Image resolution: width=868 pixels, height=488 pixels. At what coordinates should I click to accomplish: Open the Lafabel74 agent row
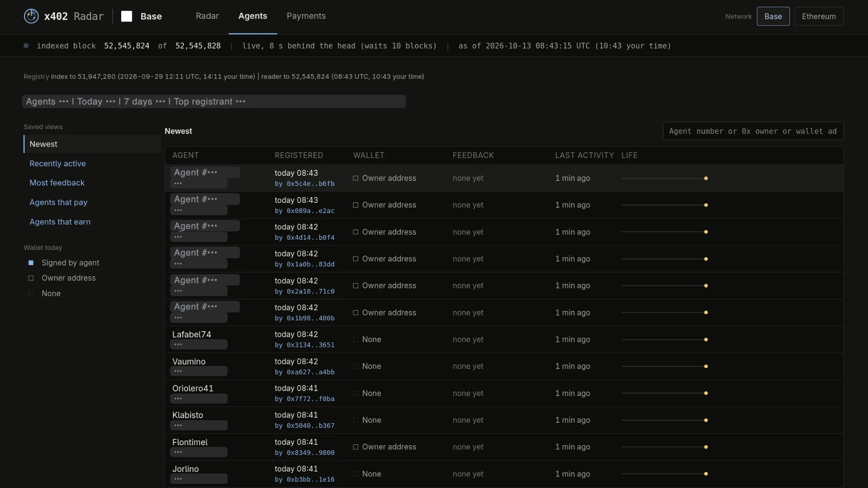504,339
